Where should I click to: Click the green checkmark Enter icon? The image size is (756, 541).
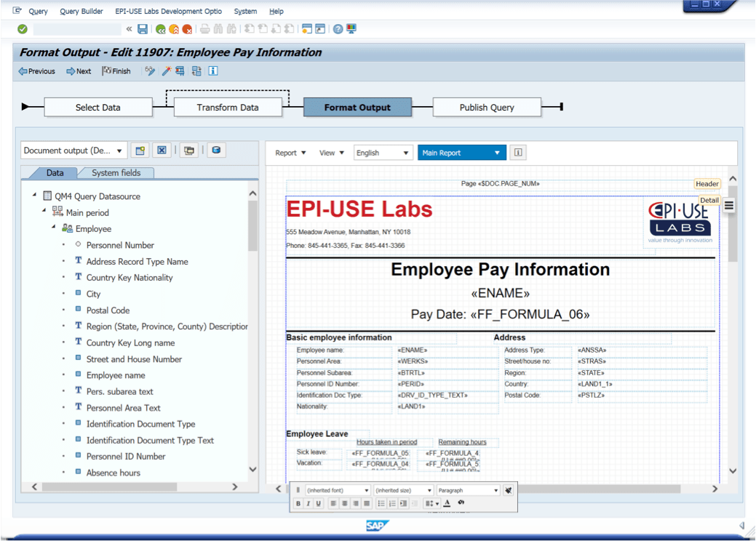(x=22, y=29)
